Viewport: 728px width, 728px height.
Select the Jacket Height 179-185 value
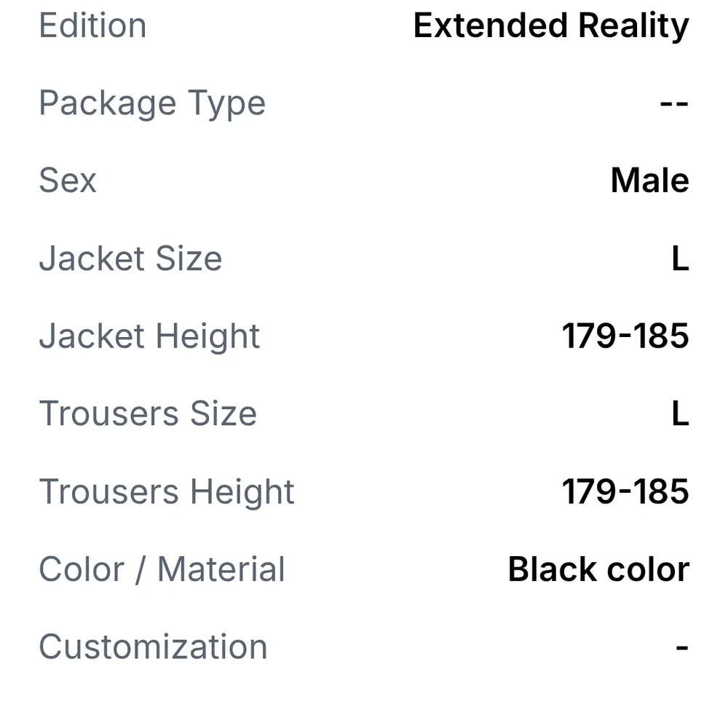click(626, 336)
